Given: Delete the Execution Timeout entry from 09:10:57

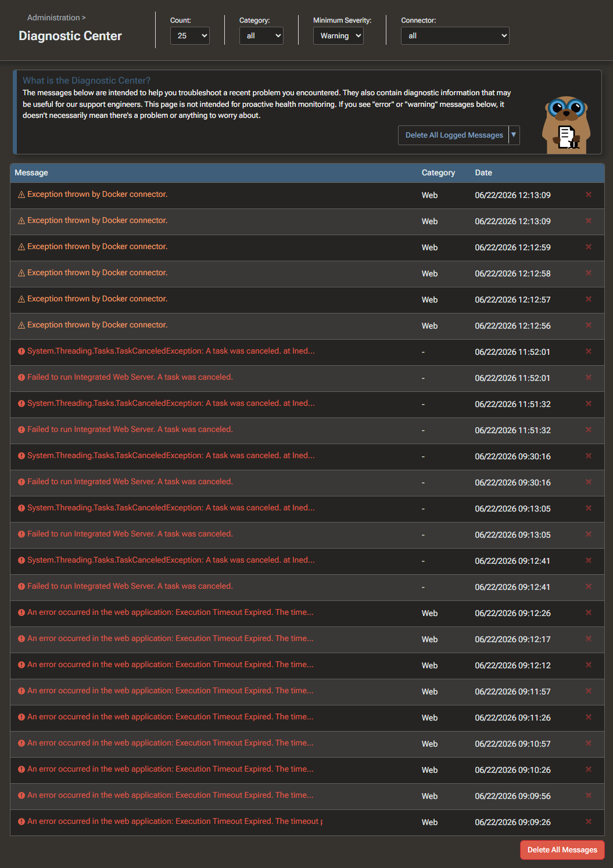Looking at the screenshot, I should (589, 743).
